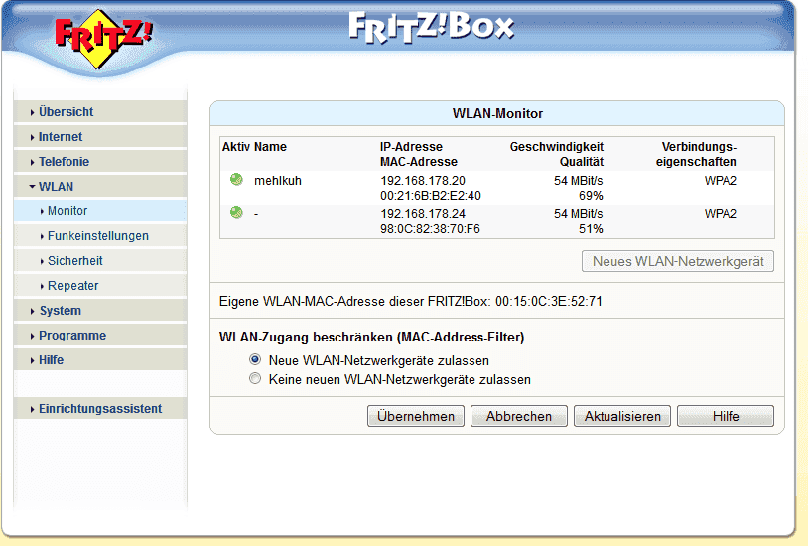Open the Funkeinstellungen submenu

pyautogui.click(x=98, y=236)
